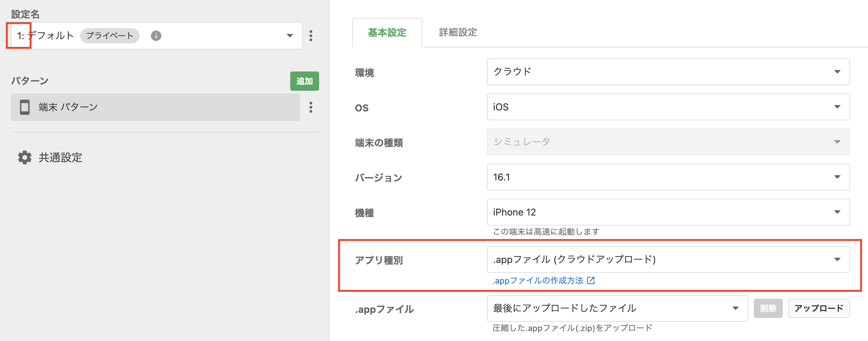The height and width of the screenshot is (341, 868).
Task: Click external link icon after .appファイルの作成方法
Action: click(591, 280)
